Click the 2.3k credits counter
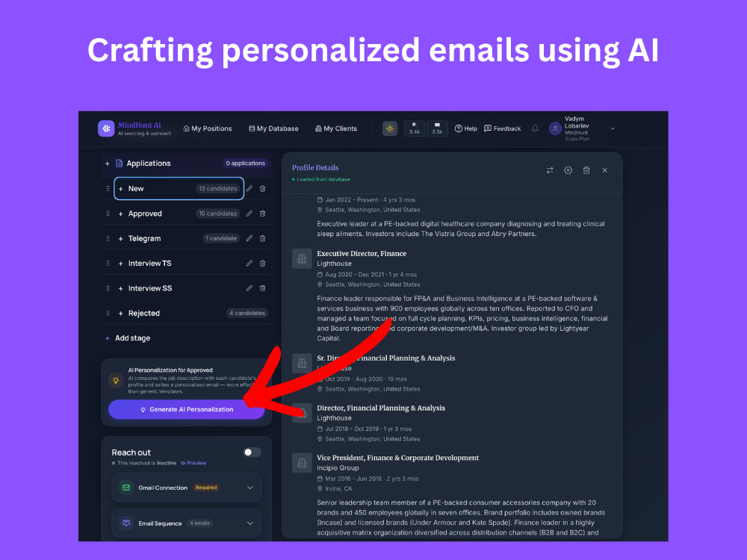This screenshot has height=560, width=747. click(x=437, y=128)
